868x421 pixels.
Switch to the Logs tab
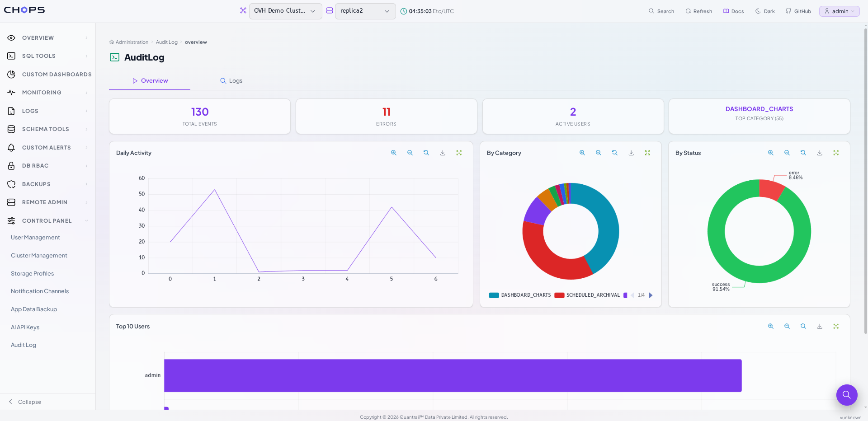click(231, 81)
